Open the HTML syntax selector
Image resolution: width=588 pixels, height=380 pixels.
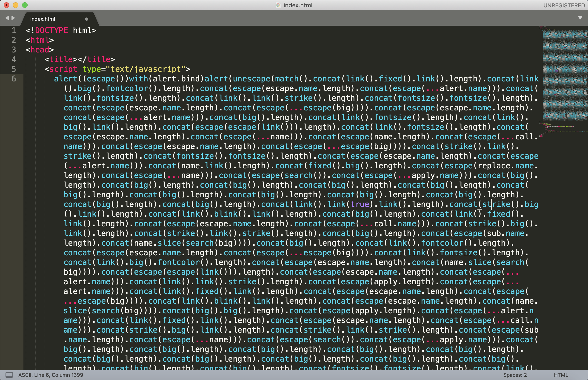point(561,375)
